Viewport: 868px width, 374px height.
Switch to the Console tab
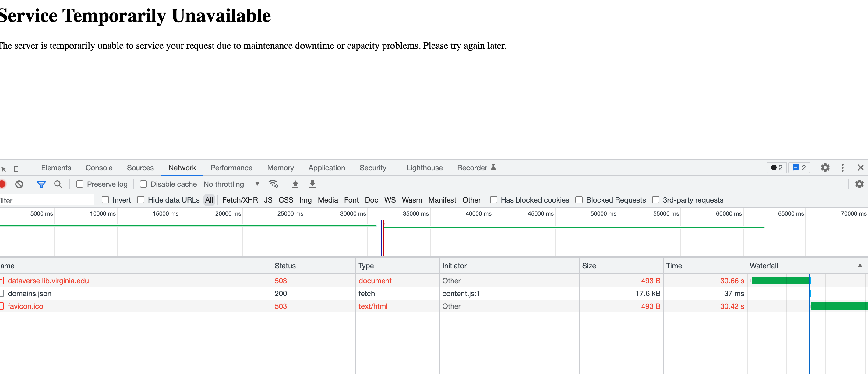pos(99,168)
